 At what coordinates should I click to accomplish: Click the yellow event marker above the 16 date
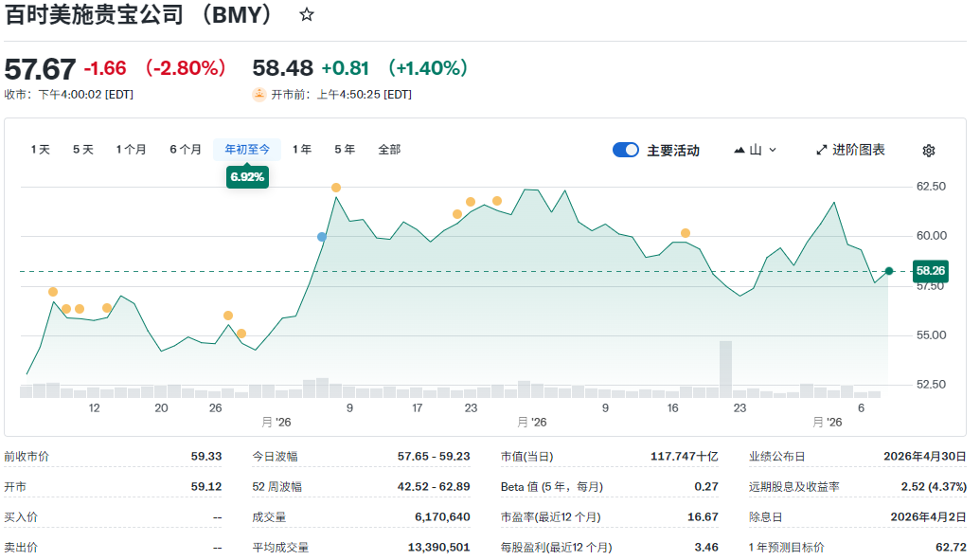pos(685,232)
